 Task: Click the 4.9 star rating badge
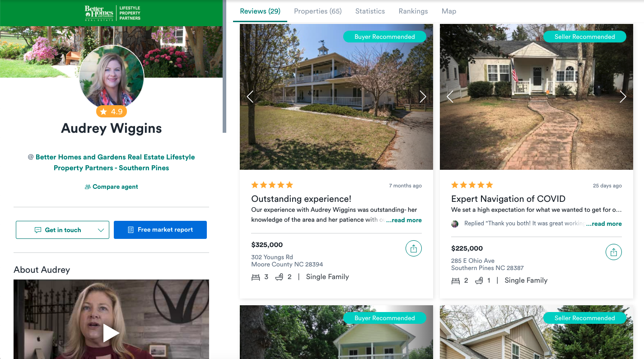pos(112,112)
